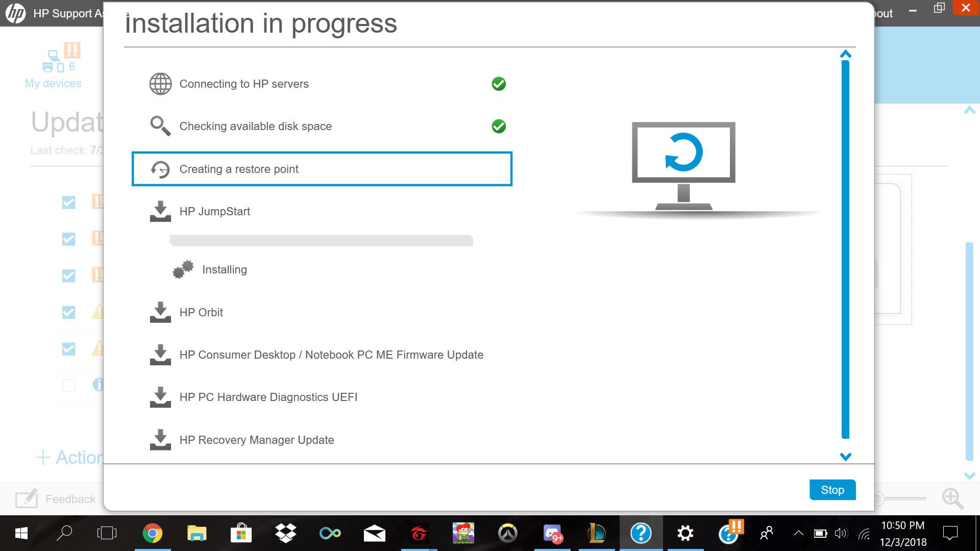Click the dialog vertical scrollbar
Image resolution: width=980 pixels, height=551 pixels.
pyautogui.click(x=846, y=249)
